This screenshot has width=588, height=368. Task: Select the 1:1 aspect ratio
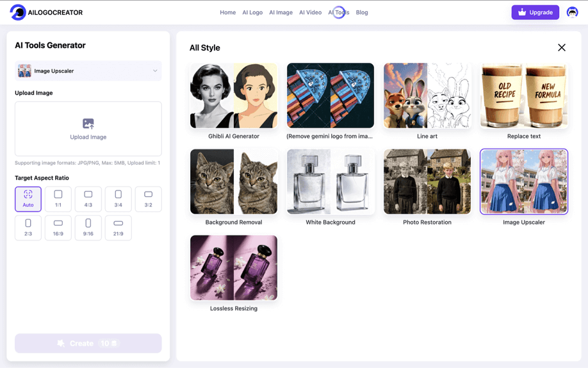[58, 199]
